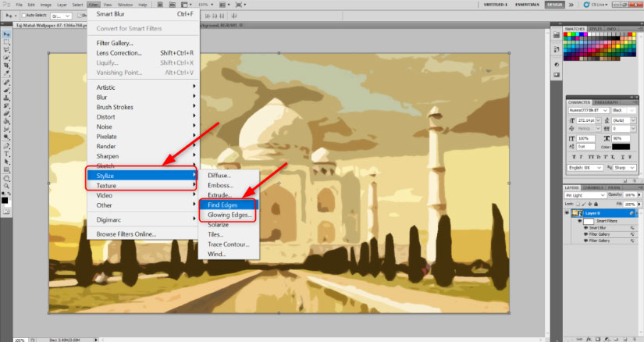Select the Design workspace button

click(x=554, y=5)
